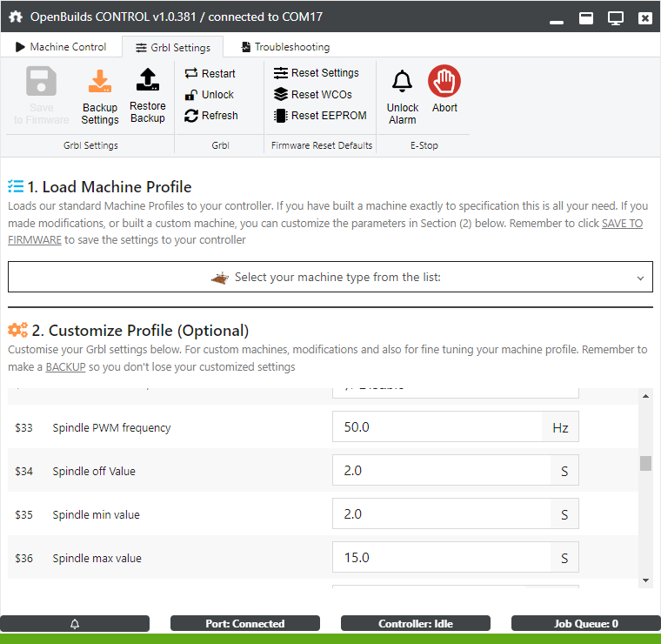Switch to the Machine Control tab
Image resolution: width=661 pixels, height=644 pixels.
pos(61,47)
